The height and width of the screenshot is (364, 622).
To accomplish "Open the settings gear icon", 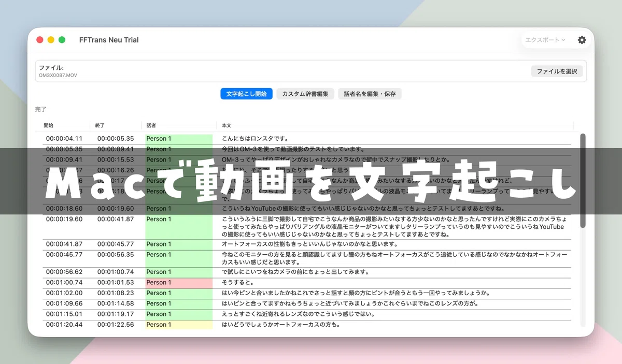I will pos(582,40).
